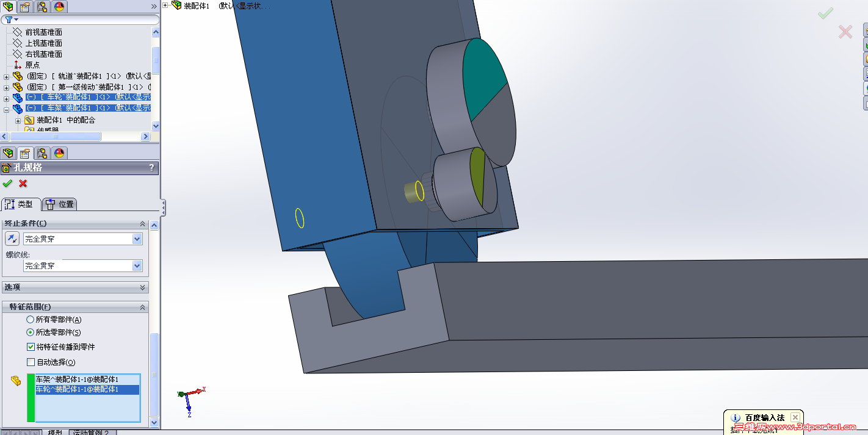
Task: Collapse the 终止条件(C) section
Action: click(143, 223)
